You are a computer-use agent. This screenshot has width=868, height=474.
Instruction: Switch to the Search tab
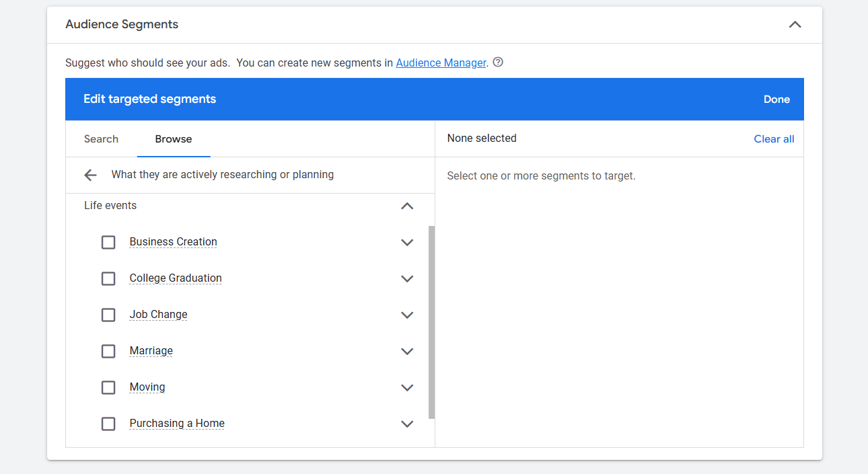101,139
